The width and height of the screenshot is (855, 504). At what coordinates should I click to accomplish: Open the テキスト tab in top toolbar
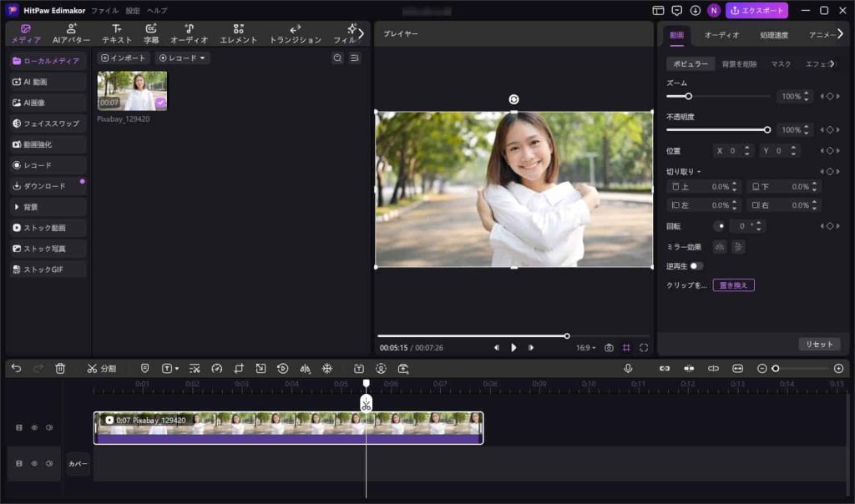click(117, 34)
